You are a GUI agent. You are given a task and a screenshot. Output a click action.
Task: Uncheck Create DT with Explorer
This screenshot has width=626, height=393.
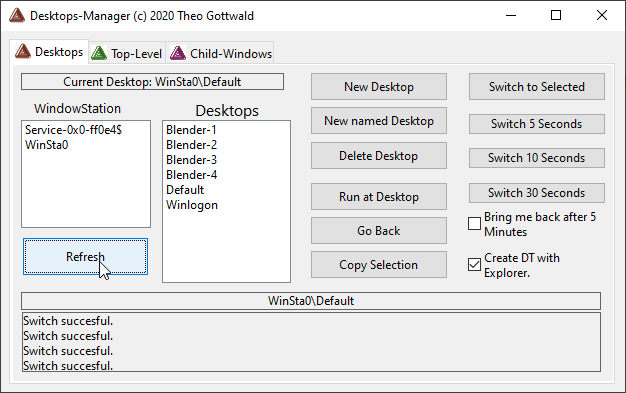(474, 264)
